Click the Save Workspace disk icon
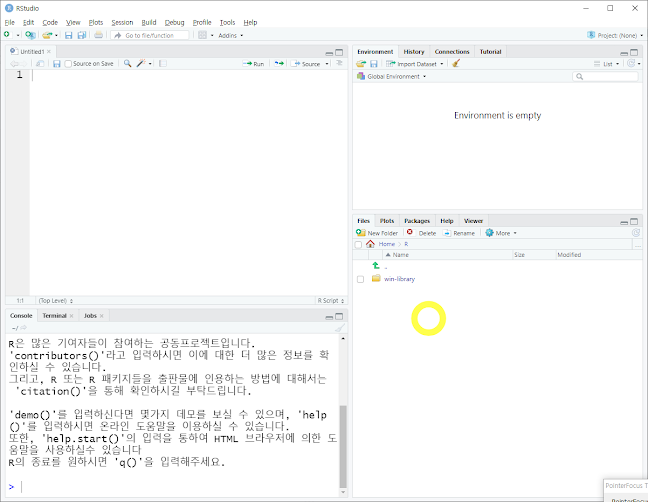 coord(374,64)
